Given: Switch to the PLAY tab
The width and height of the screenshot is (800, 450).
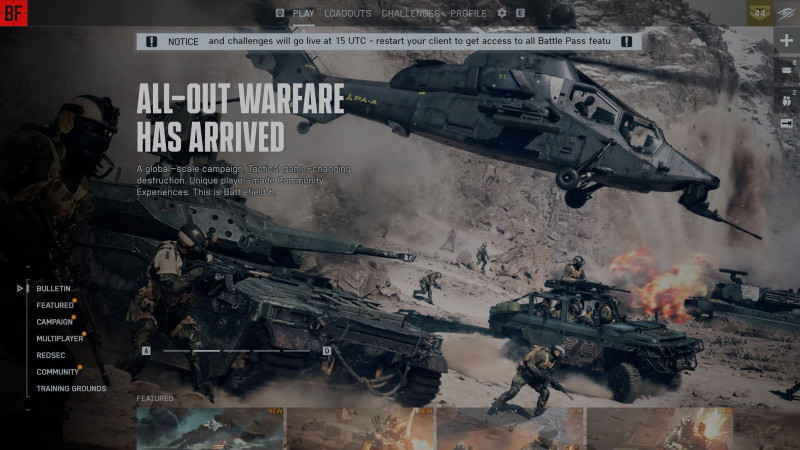Looking at the screenshot, I should coord(303,14).
